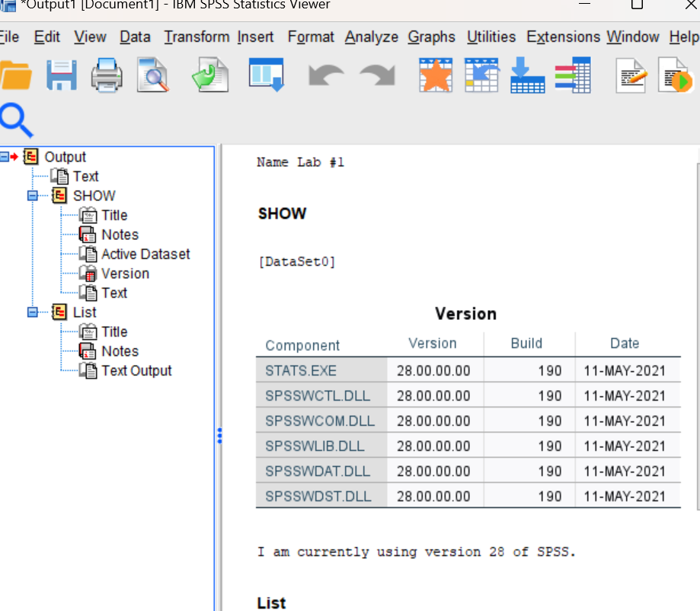Click the outline pane splitter handle

[219, 436]
